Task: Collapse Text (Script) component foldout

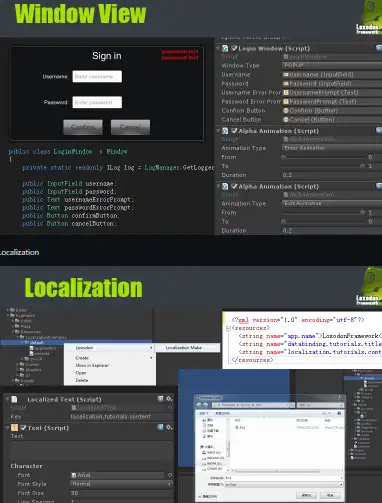Action: 7,428
